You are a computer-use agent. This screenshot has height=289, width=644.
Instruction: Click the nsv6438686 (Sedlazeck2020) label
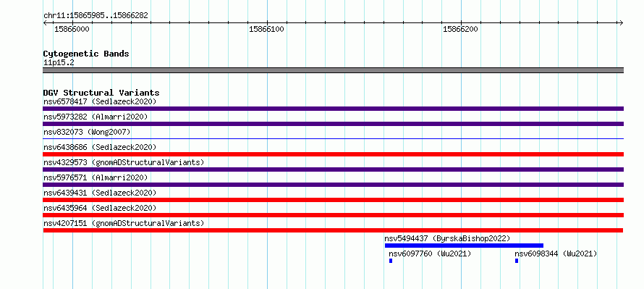tap(100, 147)
